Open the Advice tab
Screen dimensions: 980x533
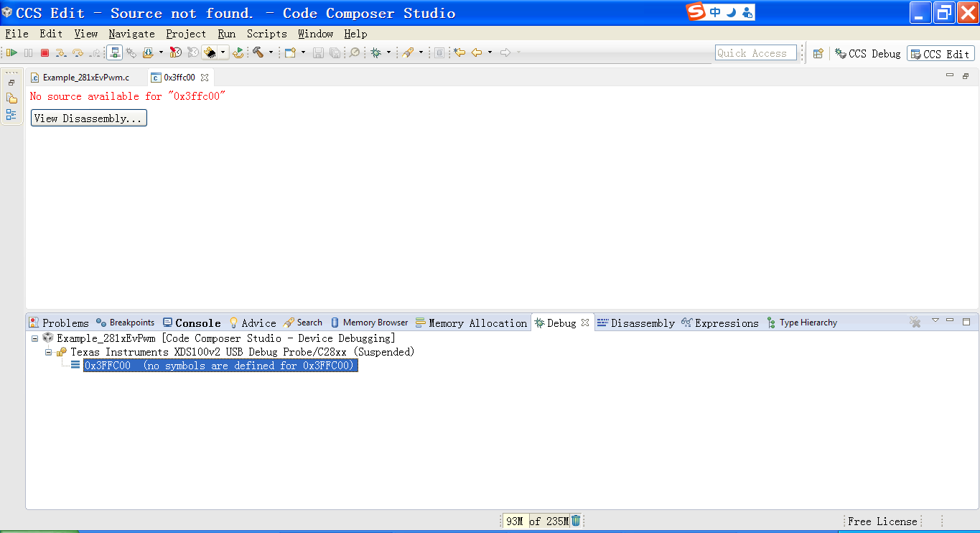coord(253,323)
